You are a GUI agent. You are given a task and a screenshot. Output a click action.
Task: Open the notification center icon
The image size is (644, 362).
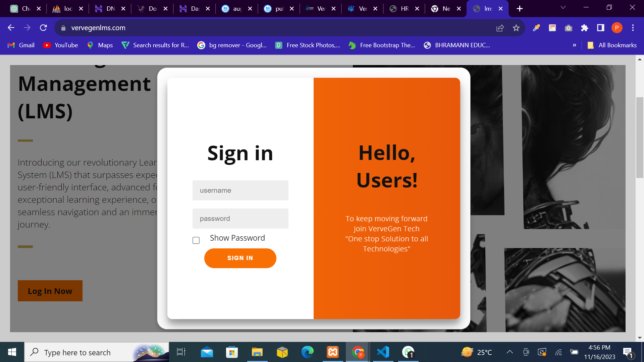click(x=628, y=352)
